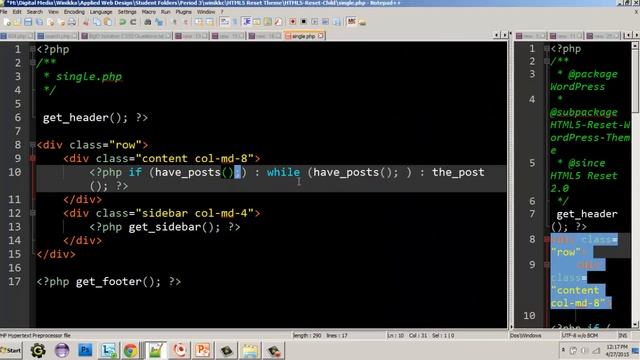Viewport: 640px width, 360px height.
Task: Open the Encoding menu
Action: click(x=74, y=12)
